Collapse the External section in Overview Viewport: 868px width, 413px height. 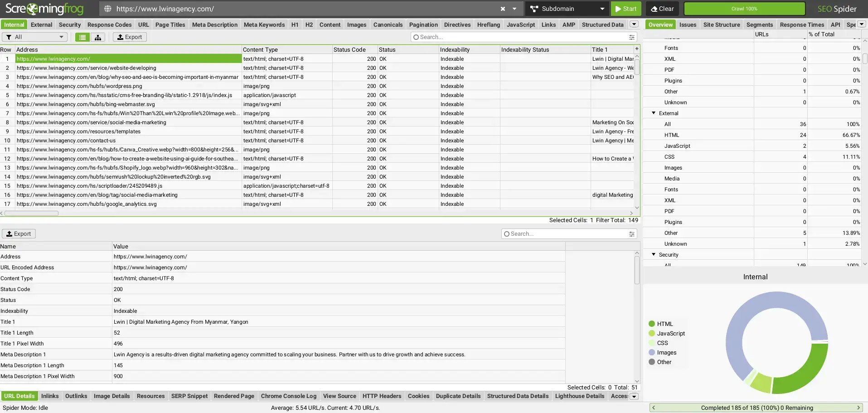click(654, 113)
